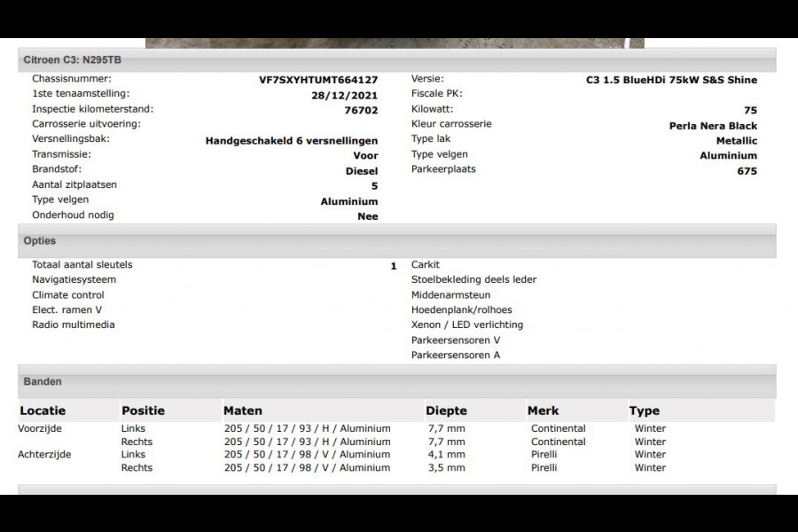The height and width of the screenshot is (532, 798).
Task: Click the Totaal aantal sleutels count
Action: click(x=391, y=264)
